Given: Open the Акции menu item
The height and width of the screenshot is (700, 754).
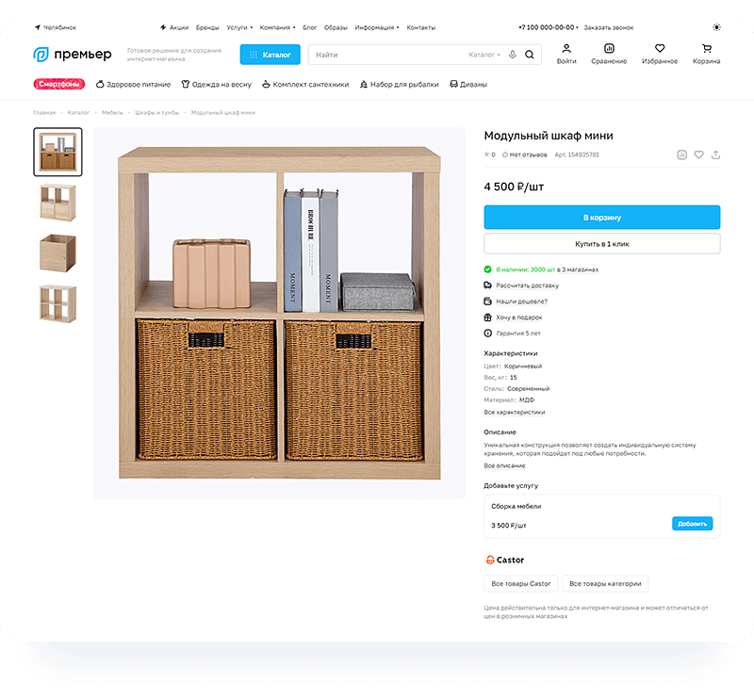Looking at the screenshot, I should 173,27.
